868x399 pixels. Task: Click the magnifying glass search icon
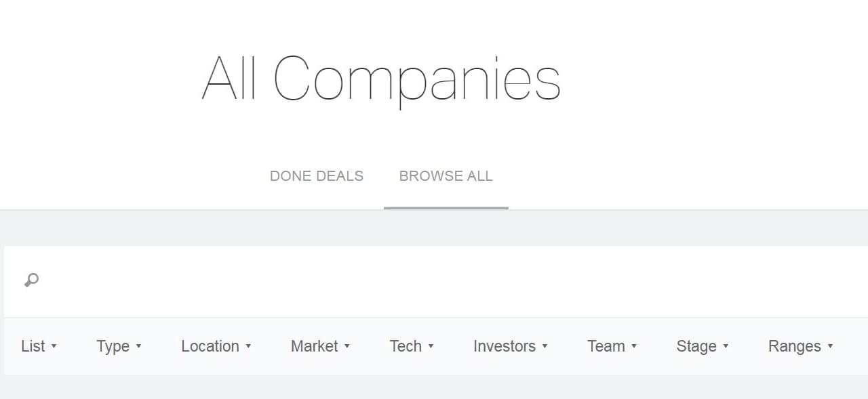click(x=31, y=280)
